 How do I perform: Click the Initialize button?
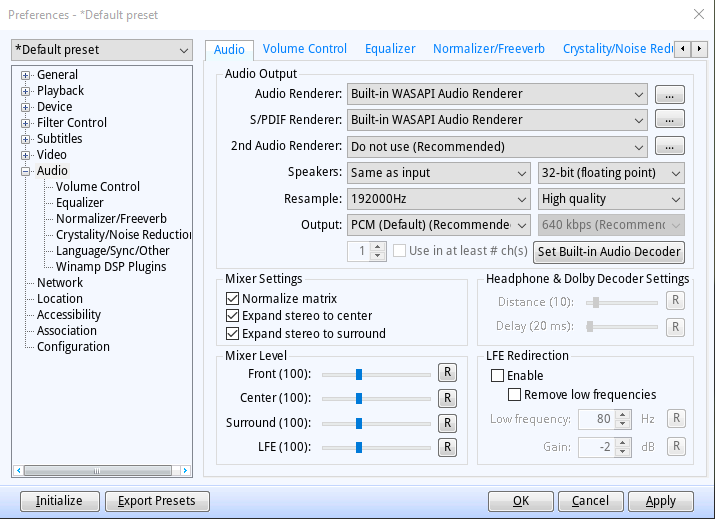(59, 501)
